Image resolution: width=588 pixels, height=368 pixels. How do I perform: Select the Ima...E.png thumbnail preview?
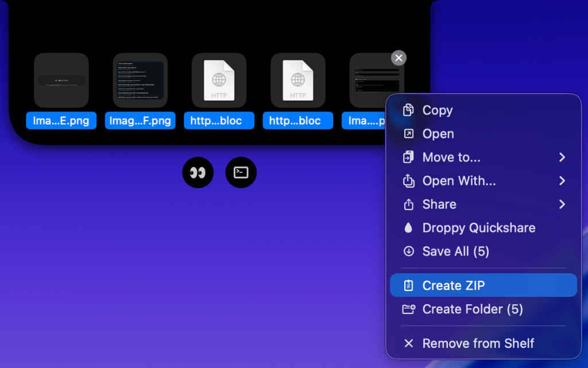click(61, 80)
